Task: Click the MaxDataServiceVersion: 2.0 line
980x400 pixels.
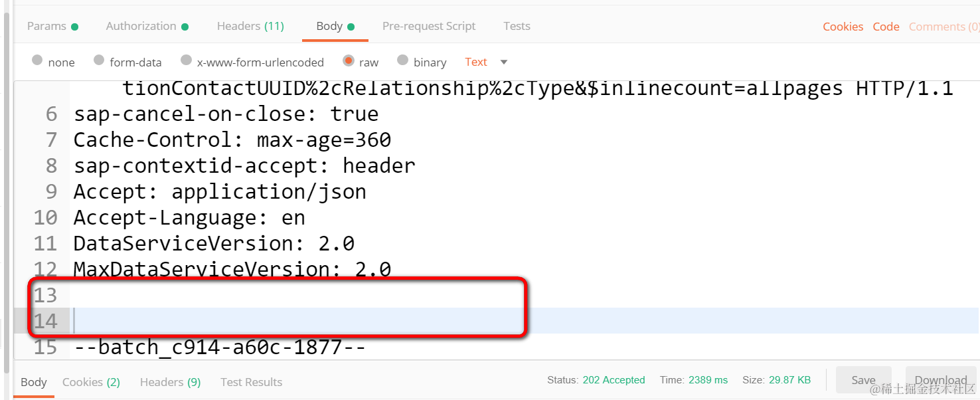Action: tap(232, 269)
